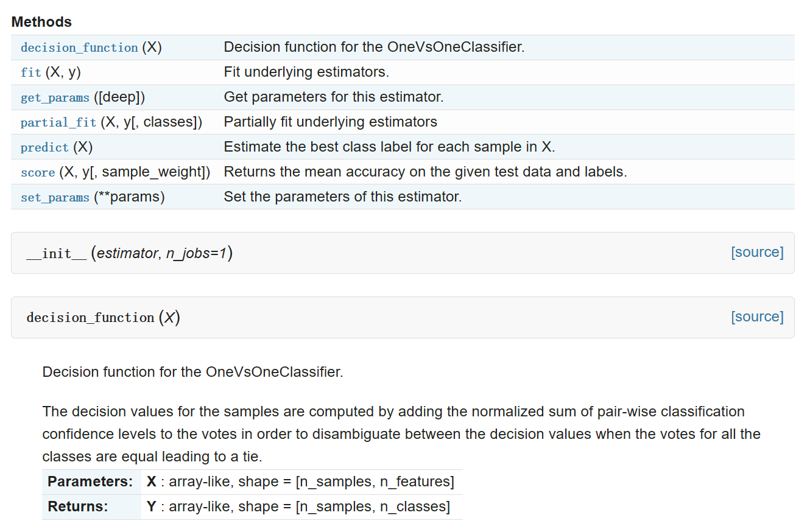810x532 pixels.
Task: Click the Returns field label
Action: [x=78, y=506]
